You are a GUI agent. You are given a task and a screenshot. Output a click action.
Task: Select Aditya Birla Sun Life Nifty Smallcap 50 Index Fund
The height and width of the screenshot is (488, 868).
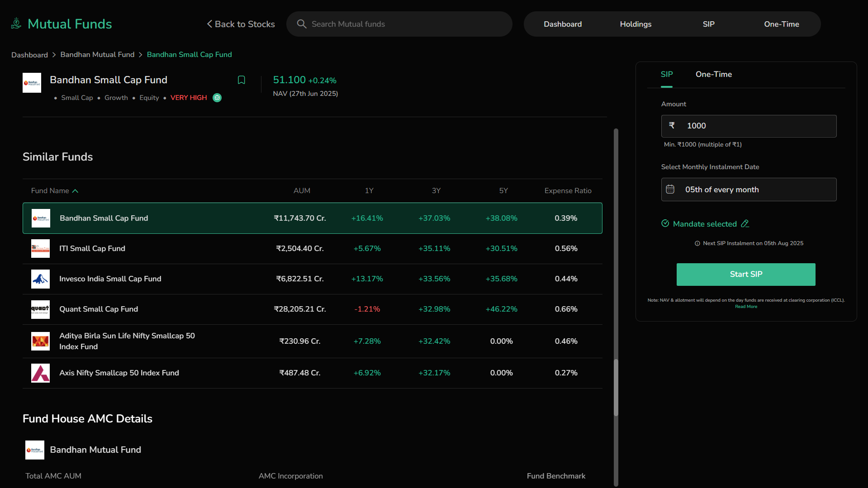click(x=127, y=341)
